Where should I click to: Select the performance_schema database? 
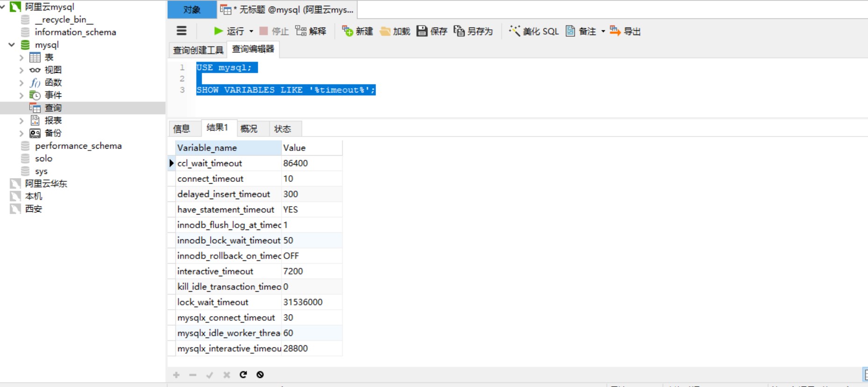pos(78,146)
